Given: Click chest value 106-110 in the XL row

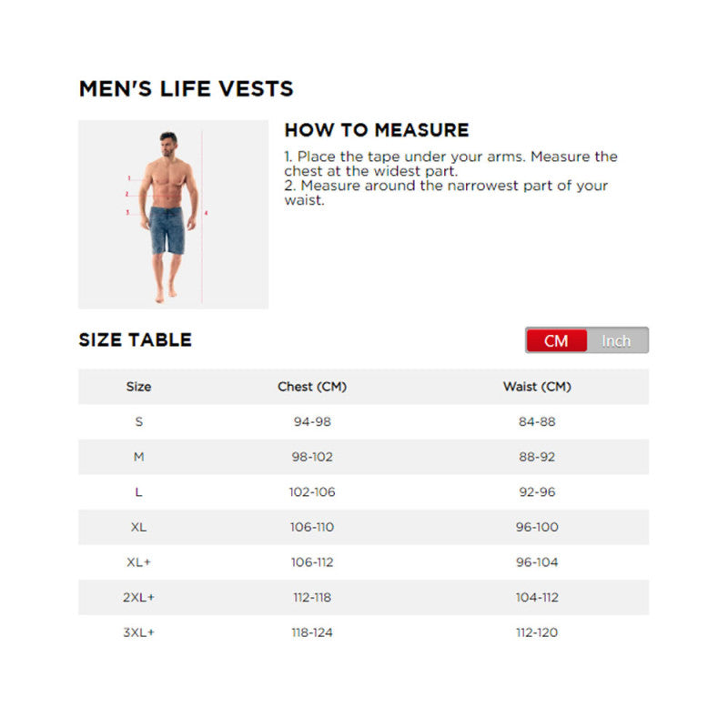Looking at the screenshot, I should click(x=312, y=528).
